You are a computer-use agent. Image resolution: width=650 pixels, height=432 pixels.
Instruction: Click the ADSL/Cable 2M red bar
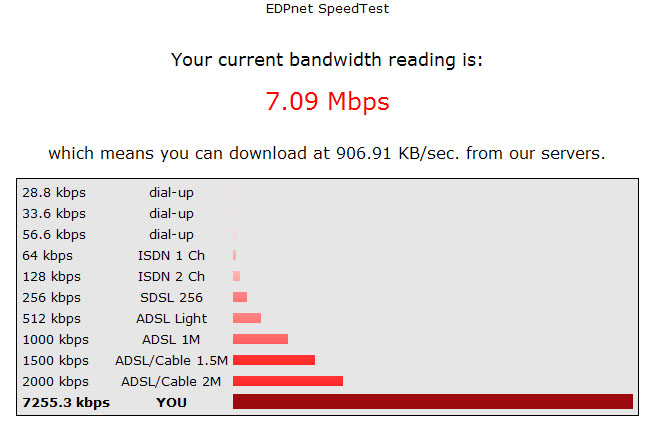(288, 381)
